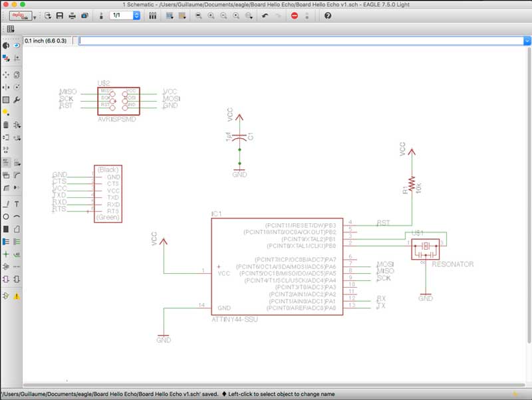The image size is (532, 400).
Task: Select the Name tool
Action: click(6, 162)
